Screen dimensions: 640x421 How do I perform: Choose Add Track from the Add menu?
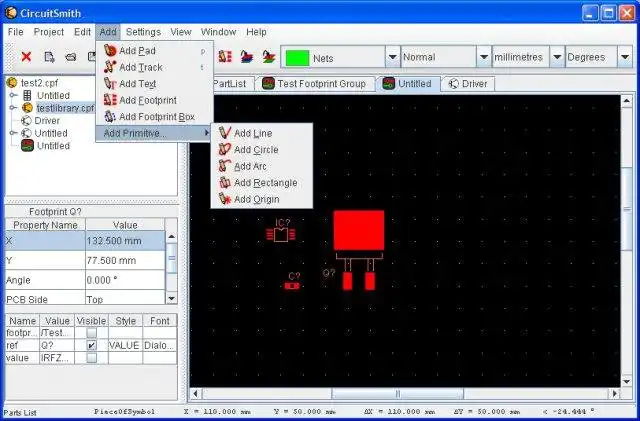pyautogui.click(x=154, y=67)
